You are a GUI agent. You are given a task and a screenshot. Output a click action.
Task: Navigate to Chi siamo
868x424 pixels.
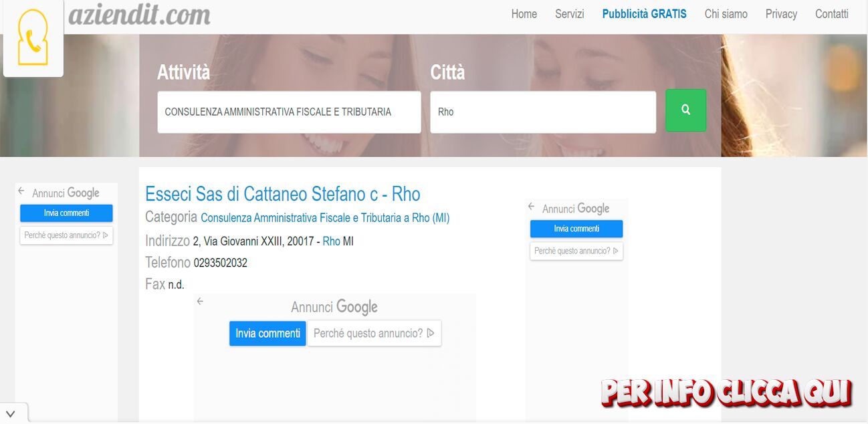tap(726, 14)
